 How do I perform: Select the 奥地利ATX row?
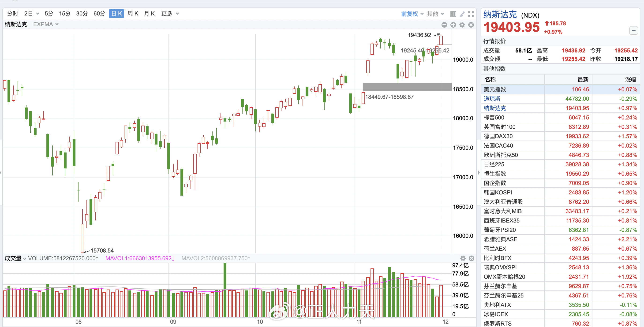pyautogui.click(x=560, y=305)
